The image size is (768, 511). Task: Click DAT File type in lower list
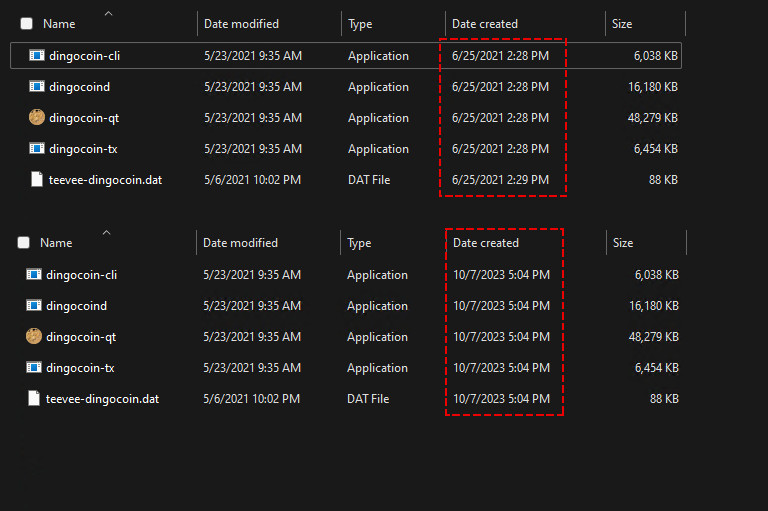(x=368, y=399)
